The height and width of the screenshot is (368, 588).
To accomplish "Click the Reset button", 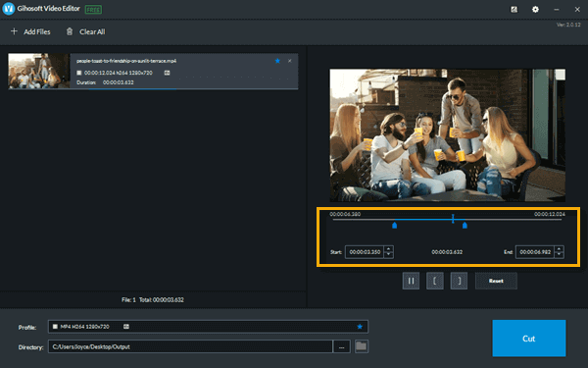I will [496, 281].
